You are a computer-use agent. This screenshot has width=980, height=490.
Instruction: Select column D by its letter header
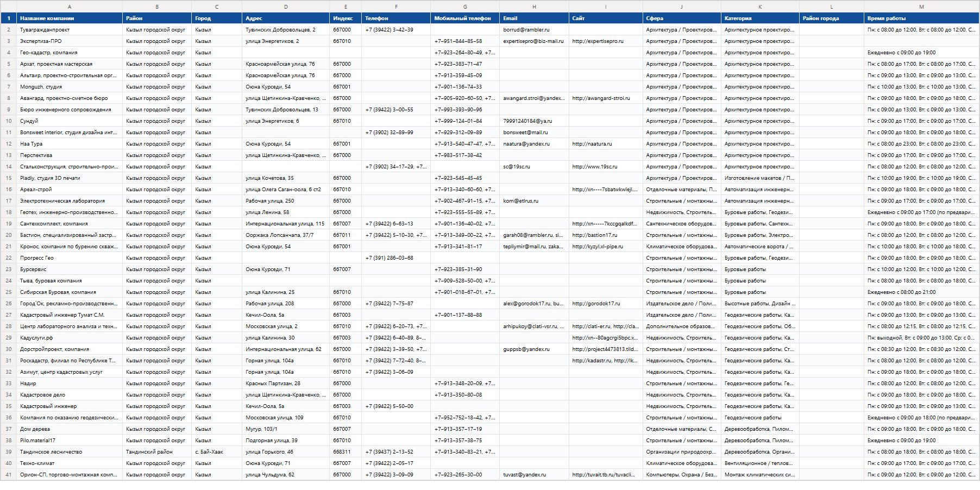click(286, 7)
